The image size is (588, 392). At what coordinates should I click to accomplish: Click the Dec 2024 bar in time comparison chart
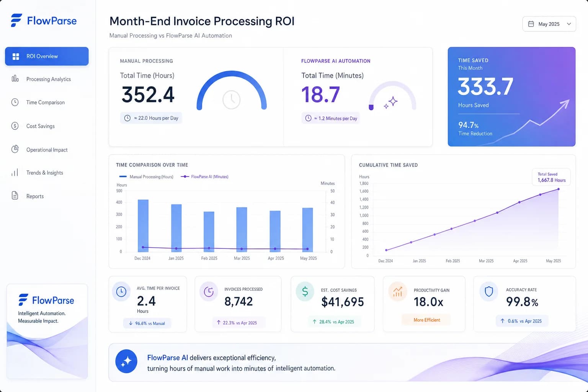143,225
